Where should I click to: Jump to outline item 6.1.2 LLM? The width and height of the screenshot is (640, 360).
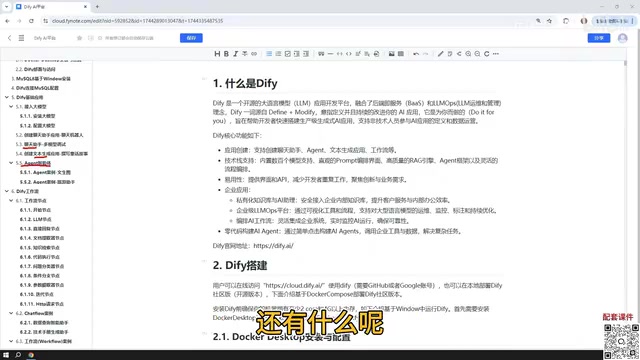(x=36, y=219)
